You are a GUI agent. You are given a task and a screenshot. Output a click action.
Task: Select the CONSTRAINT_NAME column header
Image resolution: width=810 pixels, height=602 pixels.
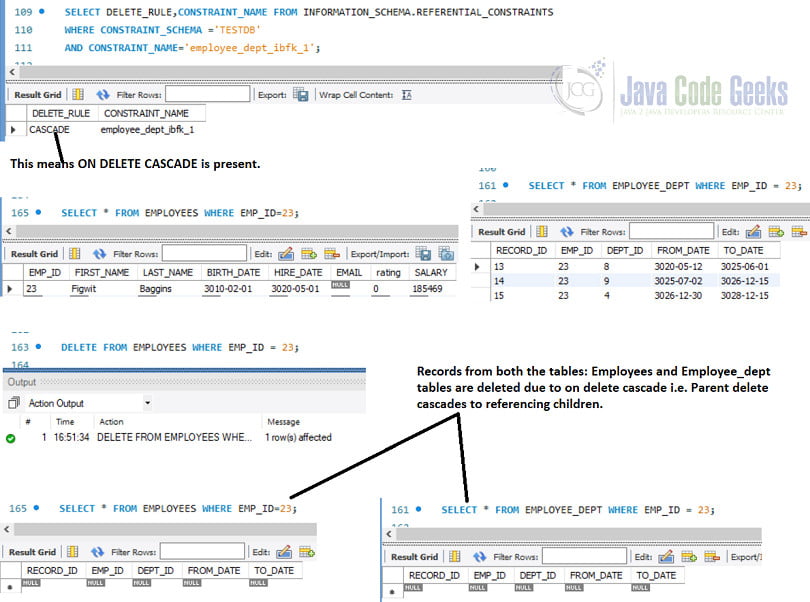coord(146,113)
